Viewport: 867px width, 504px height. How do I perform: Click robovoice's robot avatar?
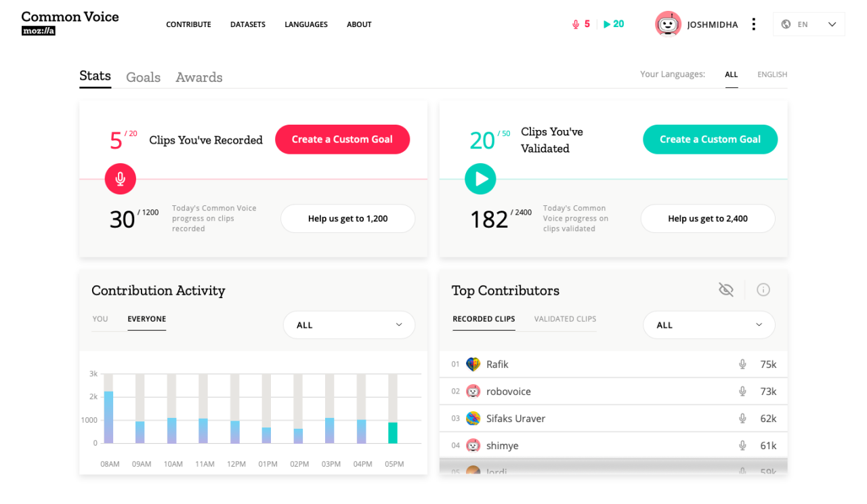point(473,392)
